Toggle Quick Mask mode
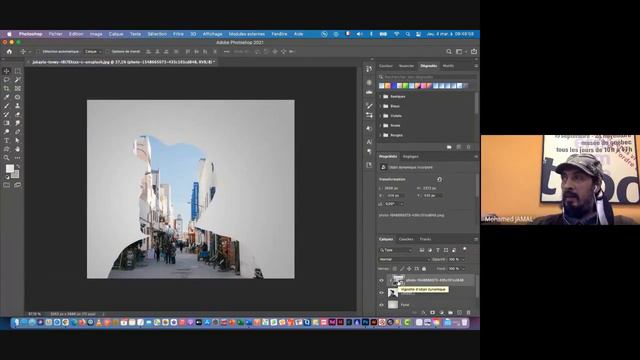 click(x=7, y=185)
